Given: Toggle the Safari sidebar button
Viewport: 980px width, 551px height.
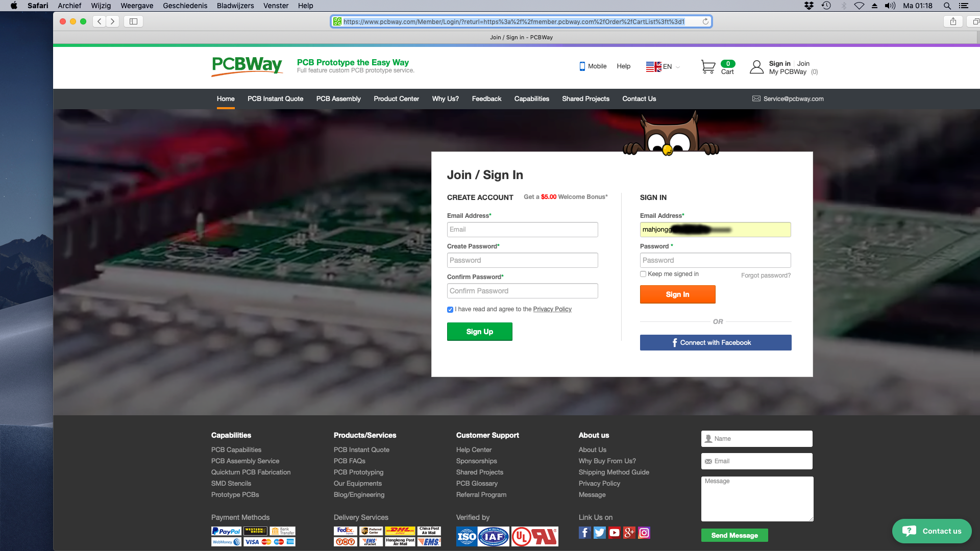Looking at the screenshot, I should (x=134, y=21).
